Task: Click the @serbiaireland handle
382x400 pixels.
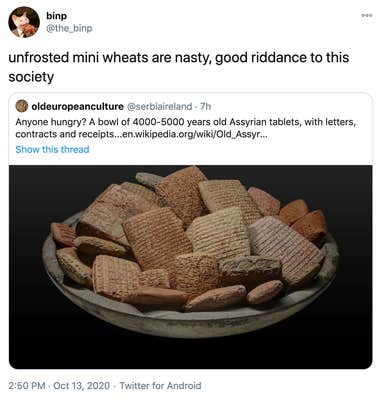Action: click(x=159, y=106)
